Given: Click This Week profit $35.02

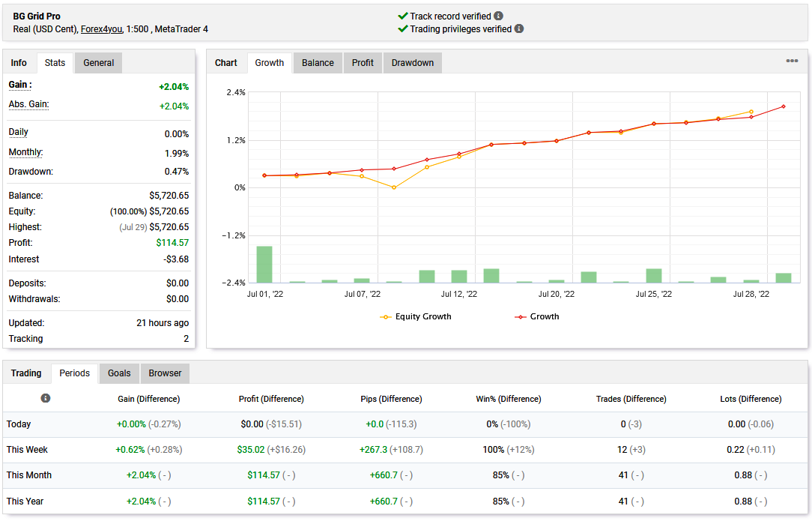Looking at the screenshot, I should click(x=251, y=450).
